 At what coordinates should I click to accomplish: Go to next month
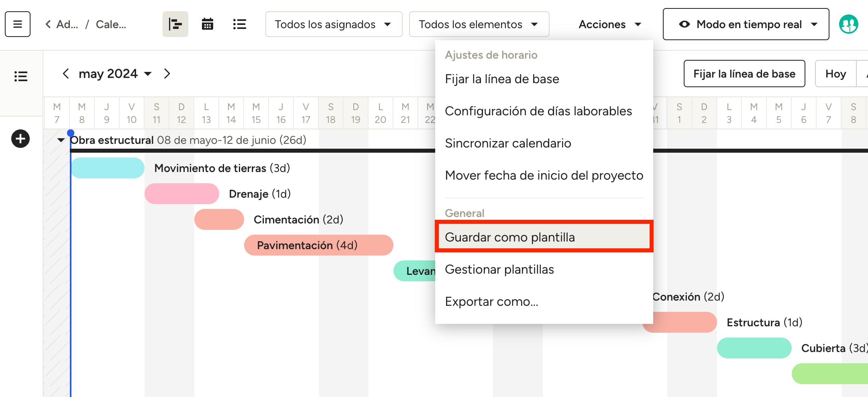click(167, 74)
